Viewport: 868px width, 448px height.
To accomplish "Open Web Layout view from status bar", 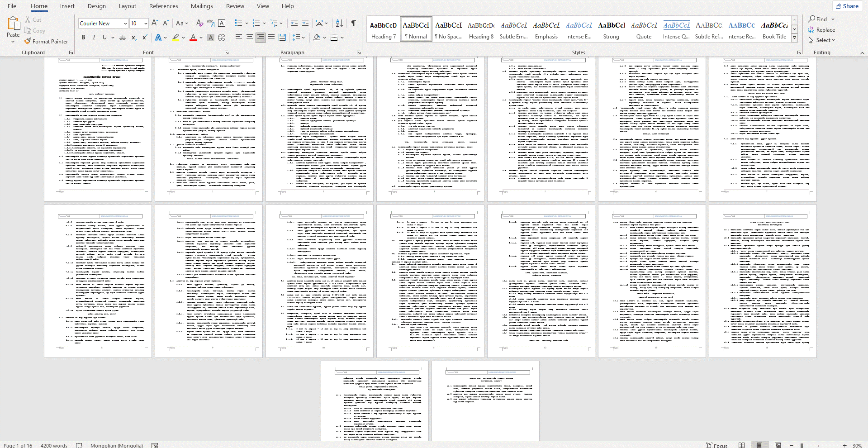I will 778,445.
